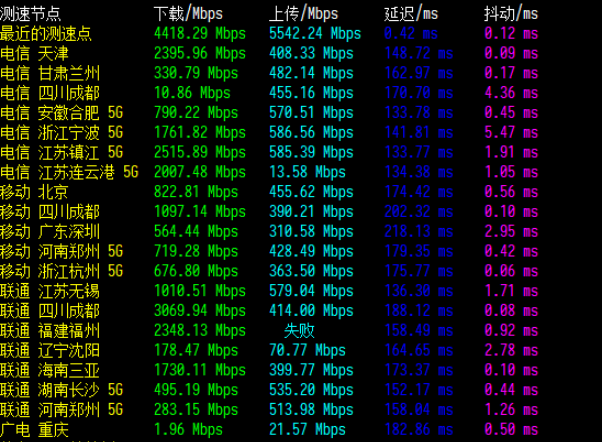This screenshot has height=442, width=602.
Task: Select the 电信 江苏连云港 5G node label
Action: (x=69, y=171)
